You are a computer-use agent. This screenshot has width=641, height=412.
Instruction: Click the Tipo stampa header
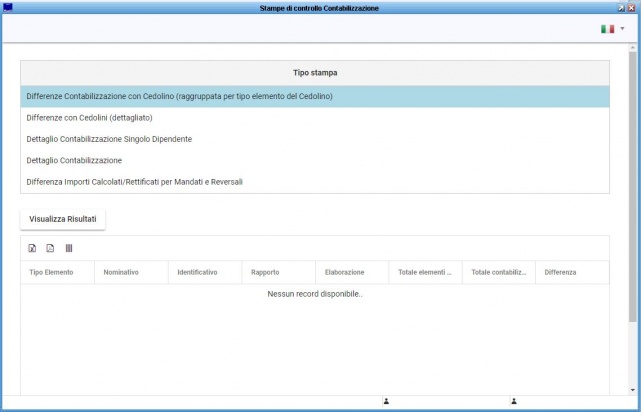[315, 73]
